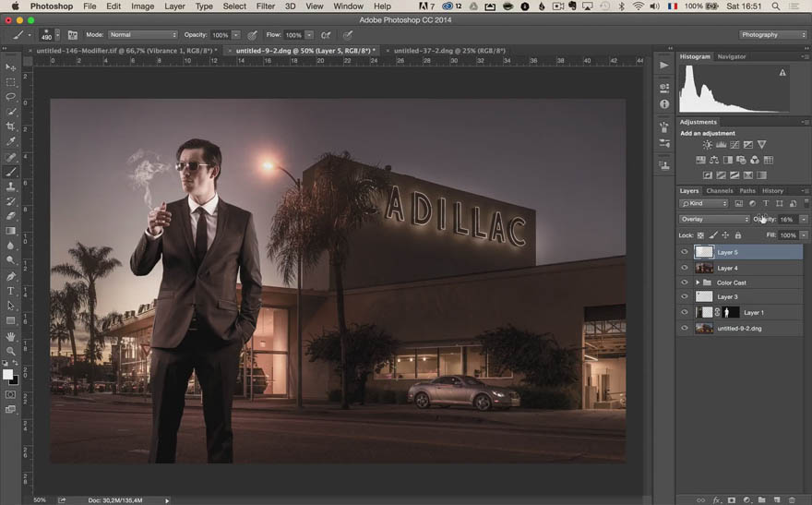The height and width of the screenshot is (505, 812).
Task: Select the Clone Stamp tool
Action: (10, 186)
